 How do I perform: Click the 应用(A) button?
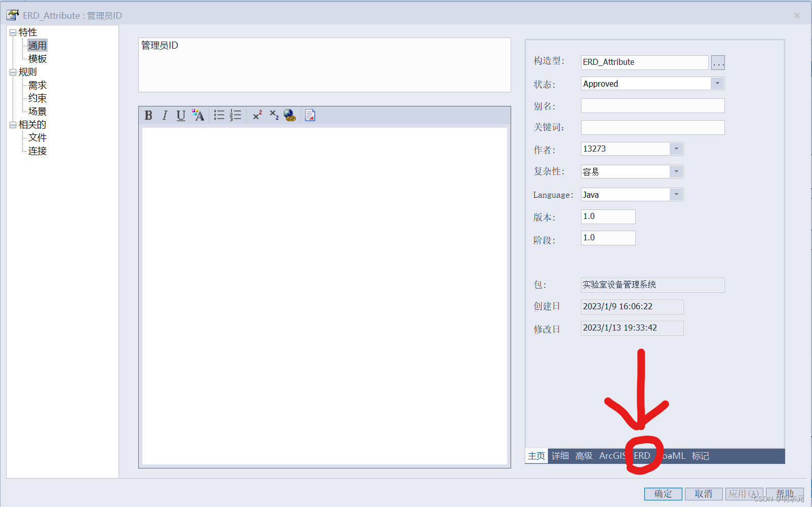(x=744, y=494)
